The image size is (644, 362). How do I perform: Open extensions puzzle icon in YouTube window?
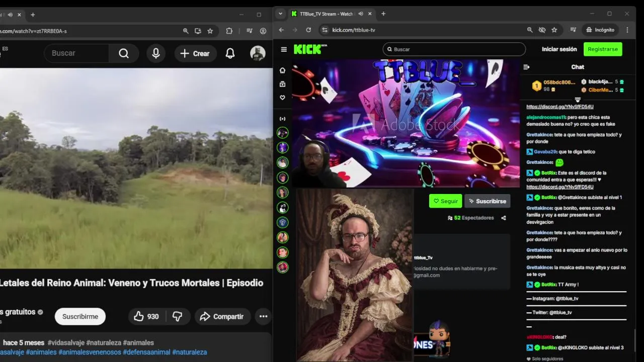(229, 31)
